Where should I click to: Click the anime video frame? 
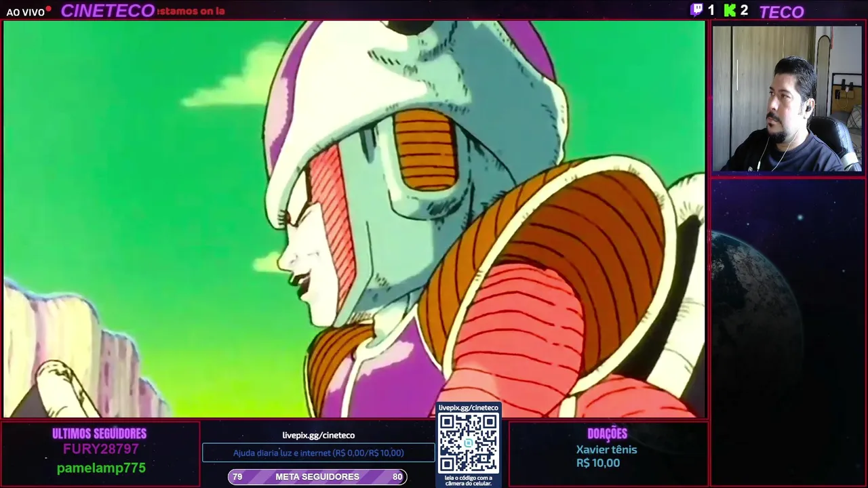[x=354, y=219]
